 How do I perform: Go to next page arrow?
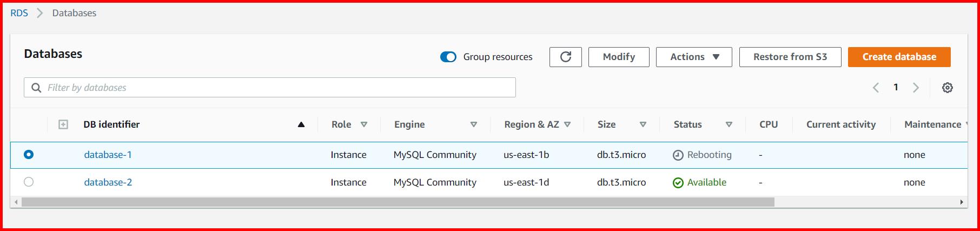[x=916, y=88]
